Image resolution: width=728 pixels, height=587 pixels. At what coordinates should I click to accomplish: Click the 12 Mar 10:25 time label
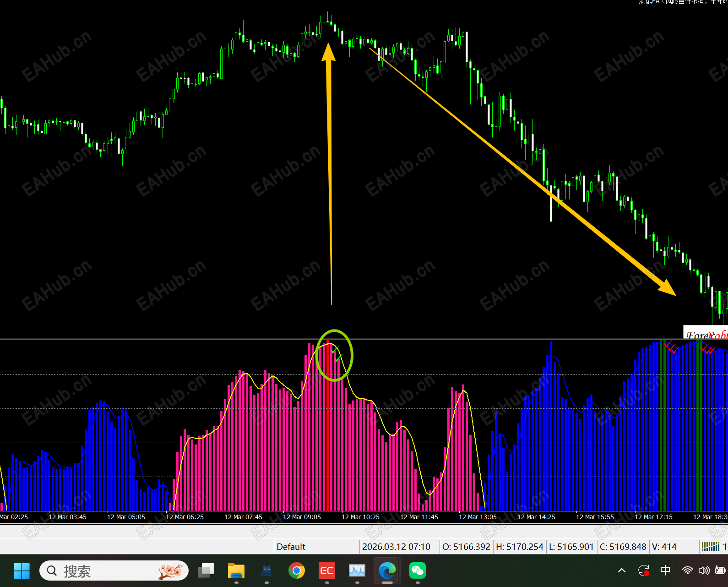coord(360,517)
